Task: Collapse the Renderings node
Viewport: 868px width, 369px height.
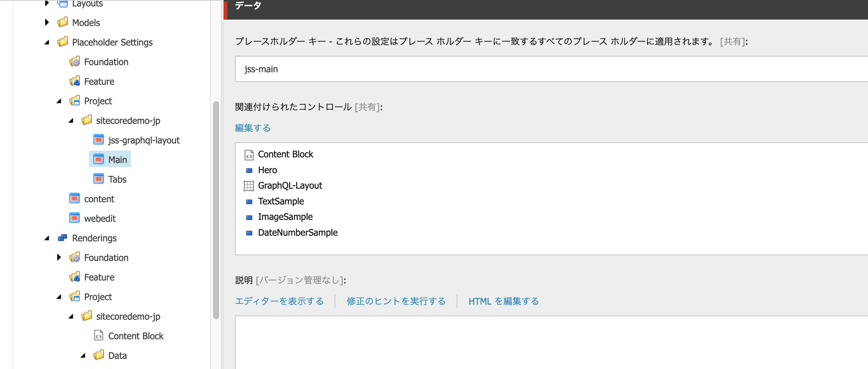Action: click(x=47, y=238)
